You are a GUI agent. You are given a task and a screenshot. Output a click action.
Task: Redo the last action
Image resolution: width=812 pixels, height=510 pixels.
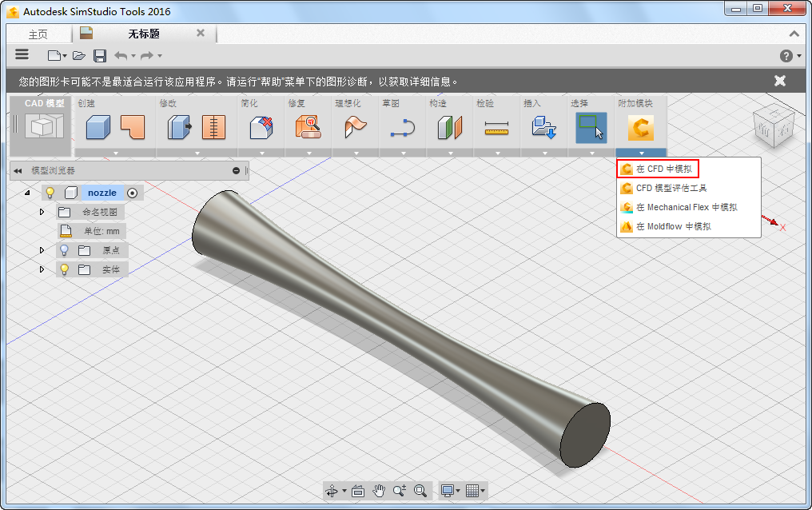(x=147, y=55)
